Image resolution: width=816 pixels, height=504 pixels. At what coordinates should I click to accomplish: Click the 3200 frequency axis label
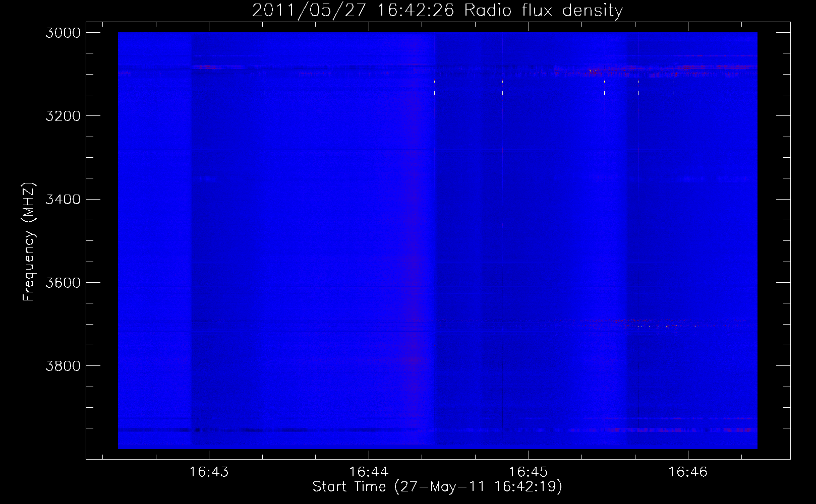coord(63,116)
